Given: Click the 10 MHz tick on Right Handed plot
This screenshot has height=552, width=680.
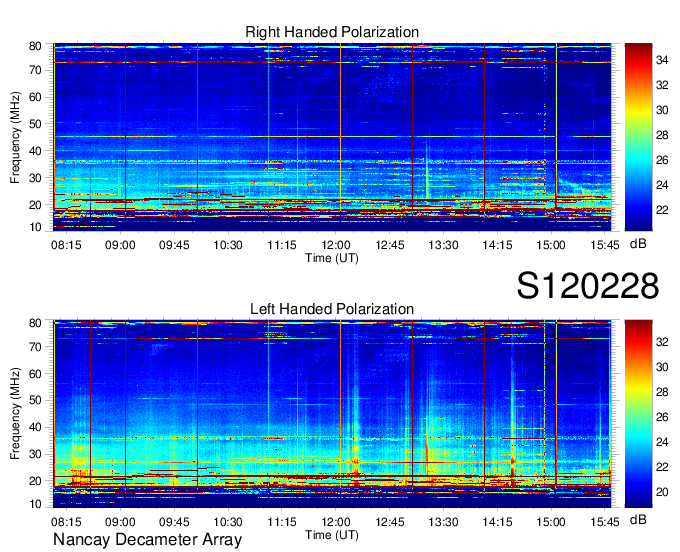Looking at the screenshot, I should coord(35,227).
